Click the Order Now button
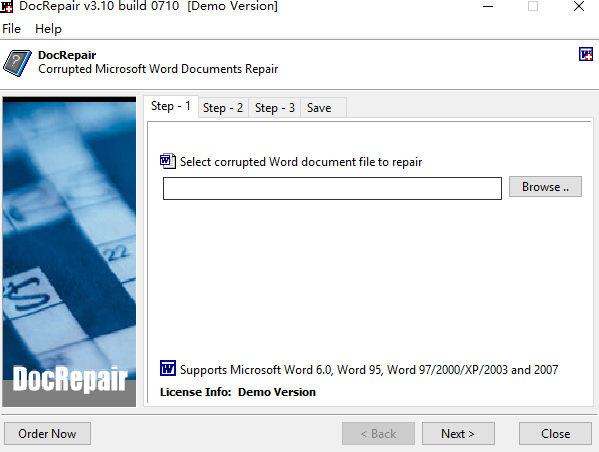 pyautogui.click(x=47, y=434)
